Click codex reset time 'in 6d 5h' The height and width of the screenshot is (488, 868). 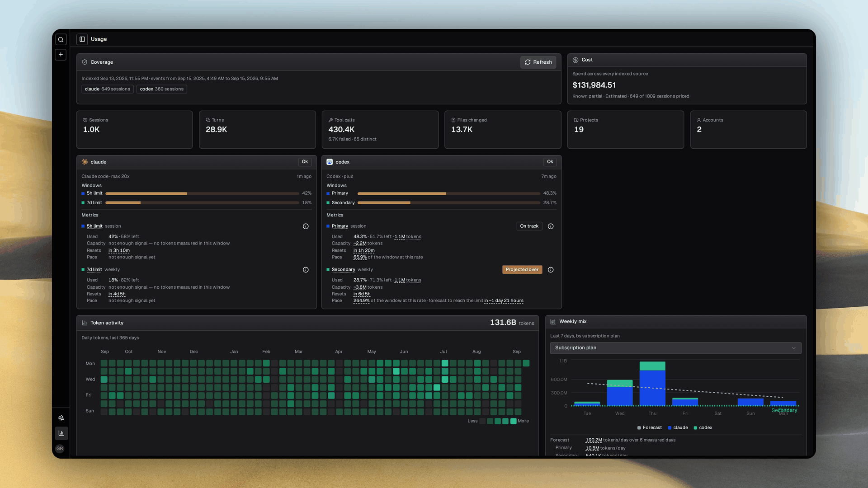click(362, 294)
